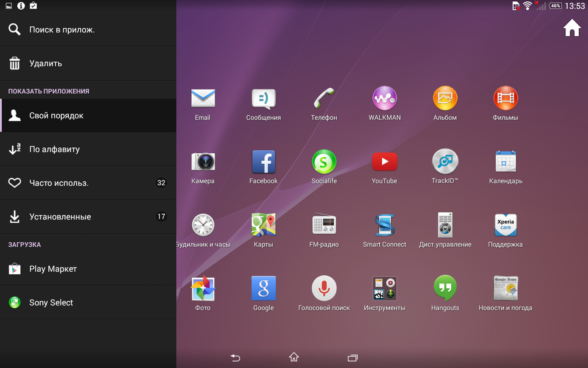Viewport: 588px width, 368px height.
Task: Open the recent apps button
Action: click(353, 358)
